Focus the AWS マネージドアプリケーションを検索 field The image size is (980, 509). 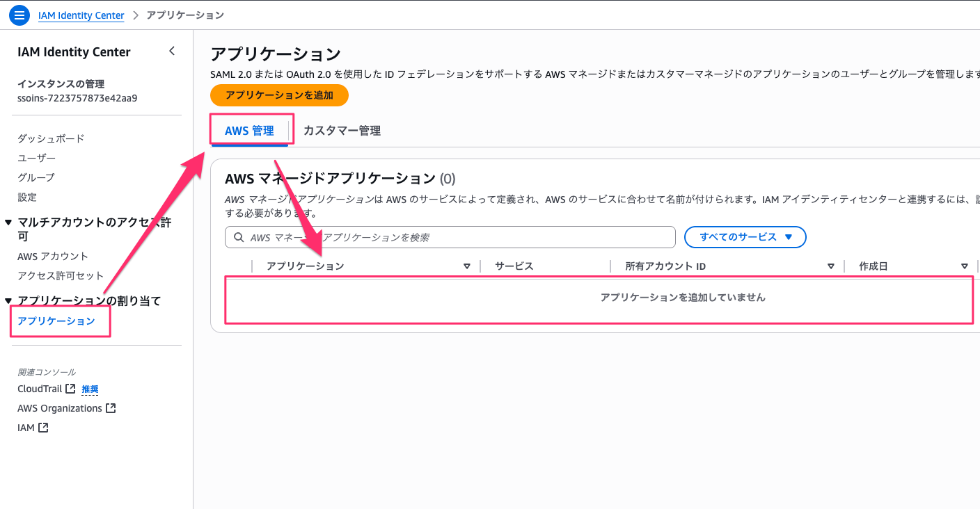[x=450, y=237]
